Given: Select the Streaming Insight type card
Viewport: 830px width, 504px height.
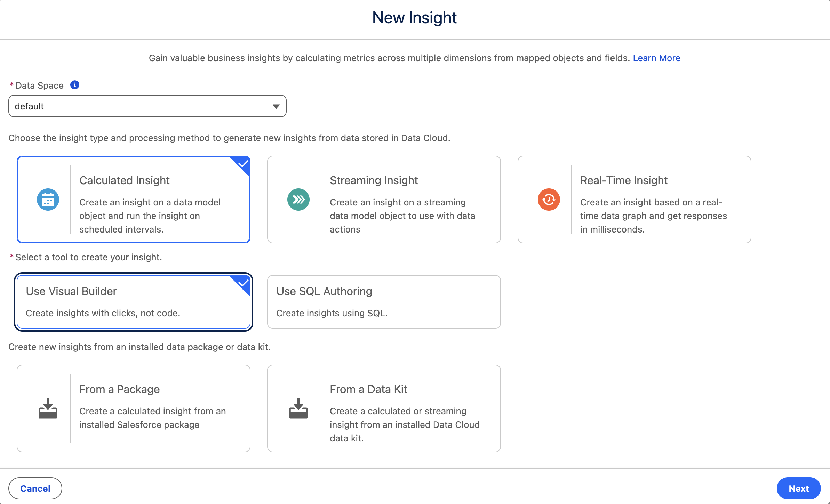Looking at the screenshot, I should 384,200.
